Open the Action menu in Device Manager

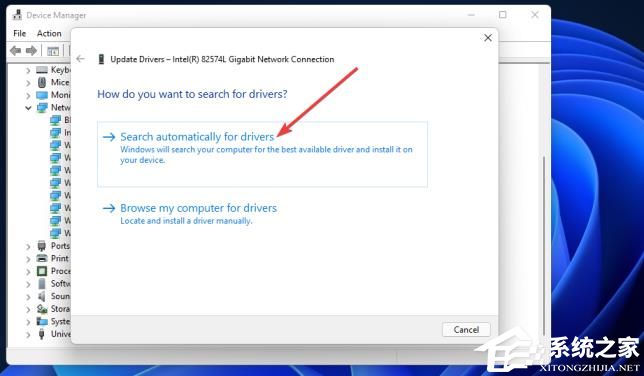(49, 33)
